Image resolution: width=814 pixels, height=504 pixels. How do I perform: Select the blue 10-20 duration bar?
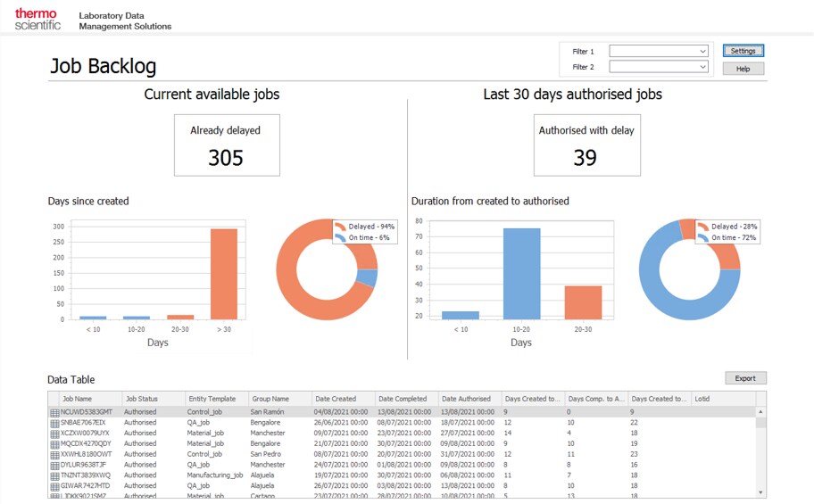521,274
